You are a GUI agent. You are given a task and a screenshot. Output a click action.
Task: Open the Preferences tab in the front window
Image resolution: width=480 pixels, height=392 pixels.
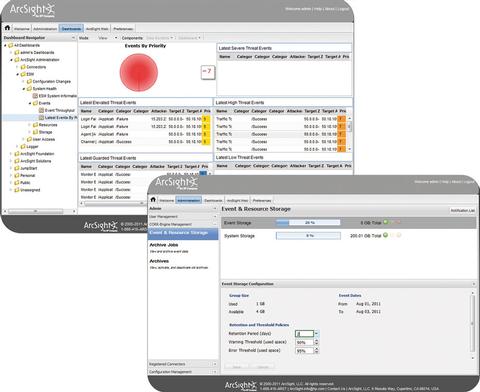pos(262,200)
